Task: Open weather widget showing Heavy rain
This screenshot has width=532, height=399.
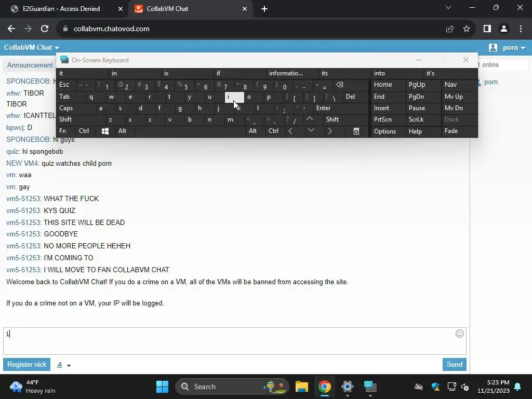Action: coord(33,387)
